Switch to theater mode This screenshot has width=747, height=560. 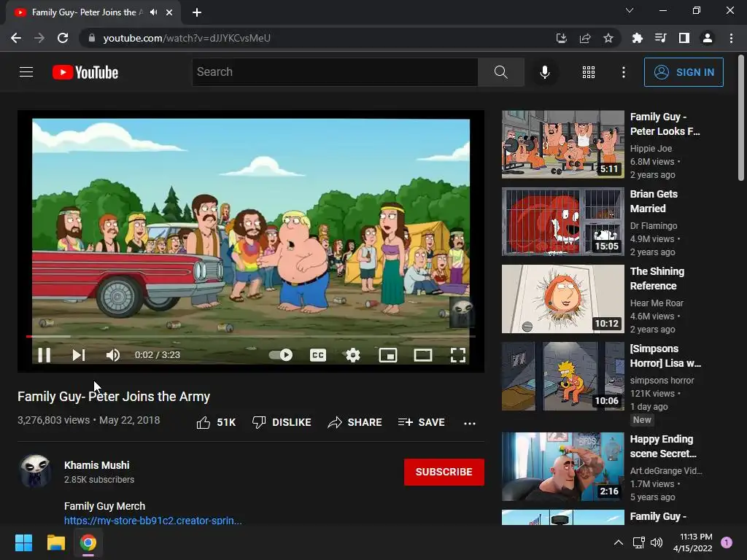pos(423,355)
